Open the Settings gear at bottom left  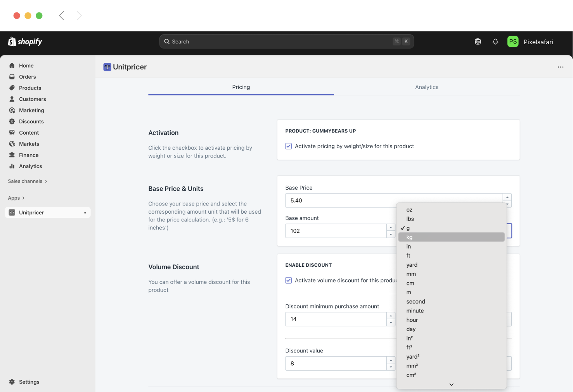[x=12, y=382]
